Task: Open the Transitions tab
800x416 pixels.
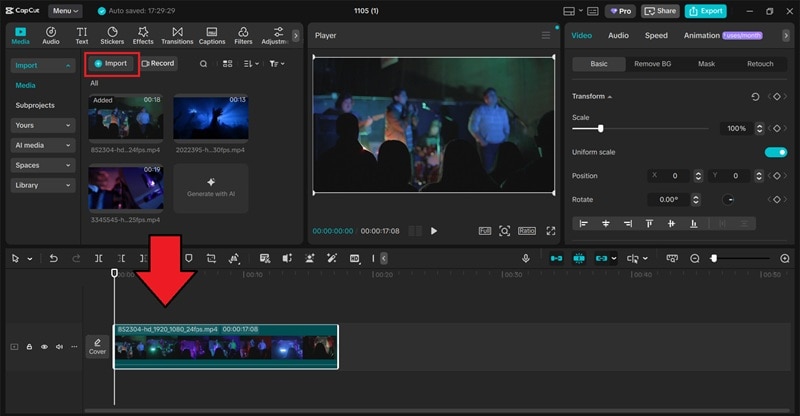Action: (177, 36)
